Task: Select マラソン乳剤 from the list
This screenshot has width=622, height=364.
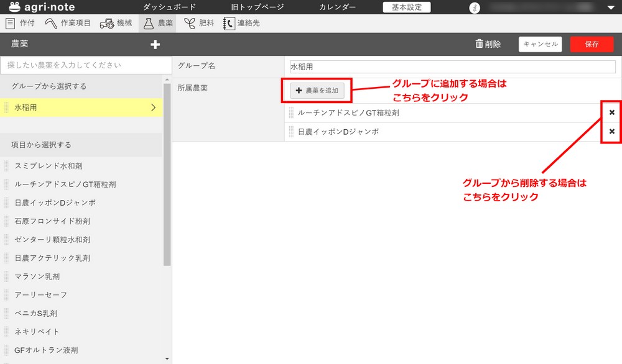Action: point(37,276)
